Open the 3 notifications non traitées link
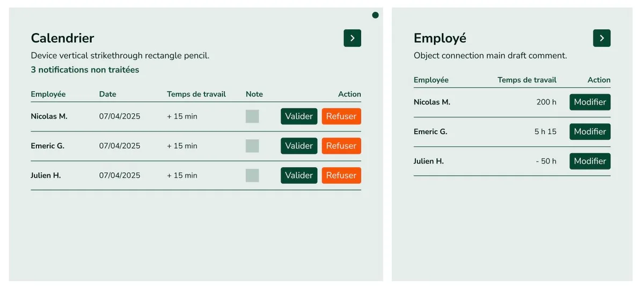The width and height of the screenshot is (644, 291). (x=85, y=70)
